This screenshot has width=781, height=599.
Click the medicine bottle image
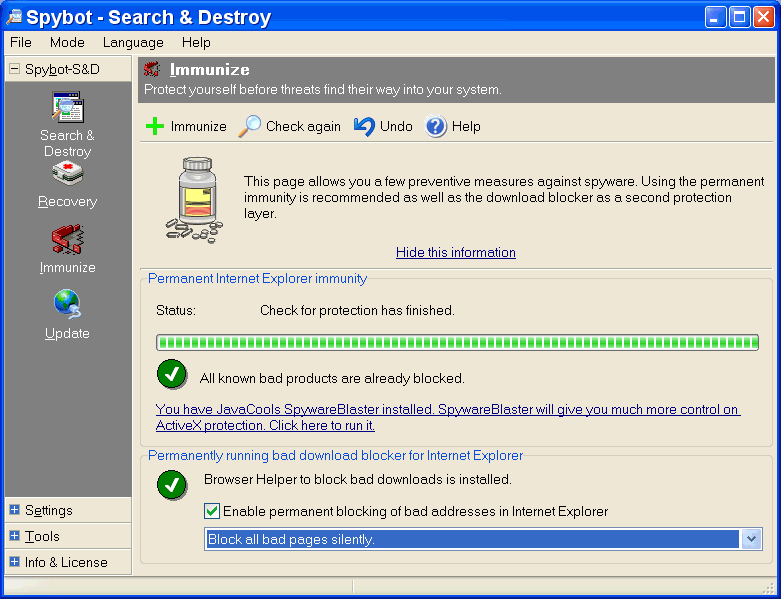(195, 200)
